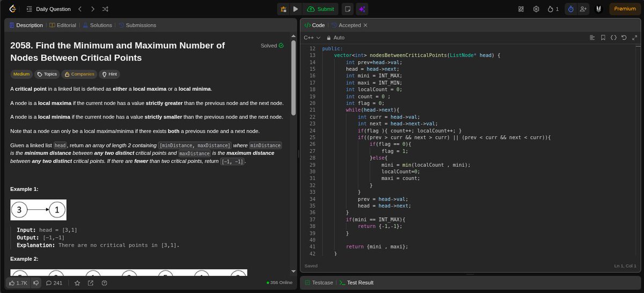Click the Example 1 linked-list diagram

[38, 210]
